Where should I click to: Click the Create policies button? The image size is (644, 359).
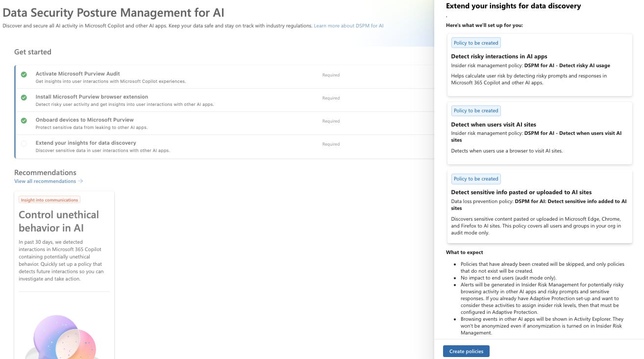(x=466, y=351)
